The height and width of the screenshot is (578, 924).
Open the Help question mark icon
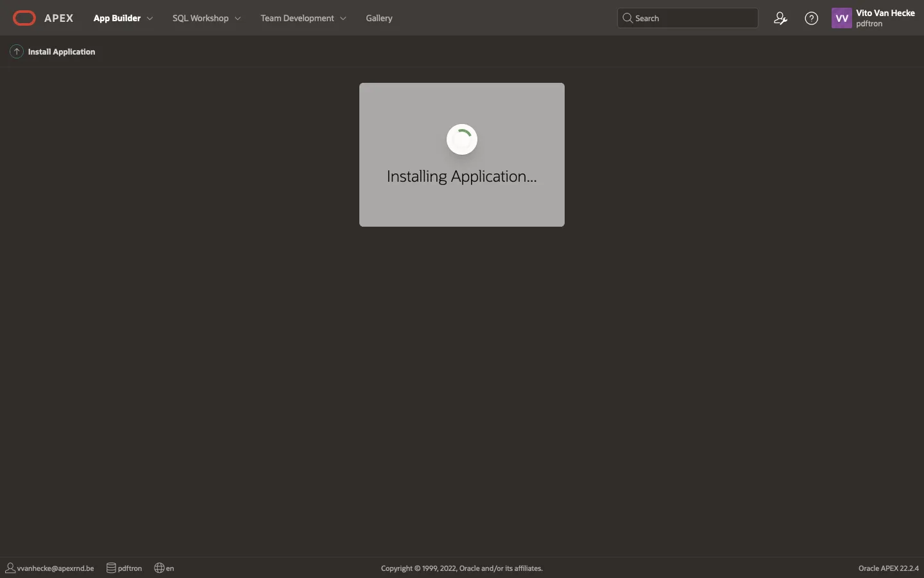click(811, 18)
